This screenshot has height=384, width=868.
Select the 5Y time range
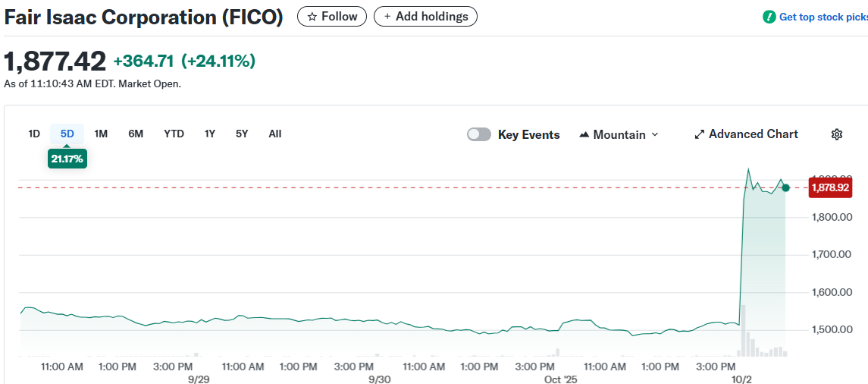pyautogui.click(x=242, y=134)
